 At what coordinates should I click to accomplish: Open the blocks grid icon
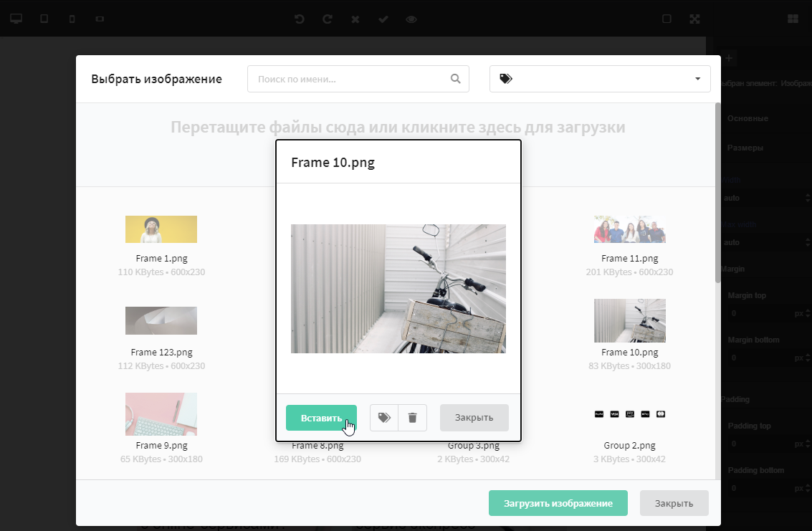point(793,19)
